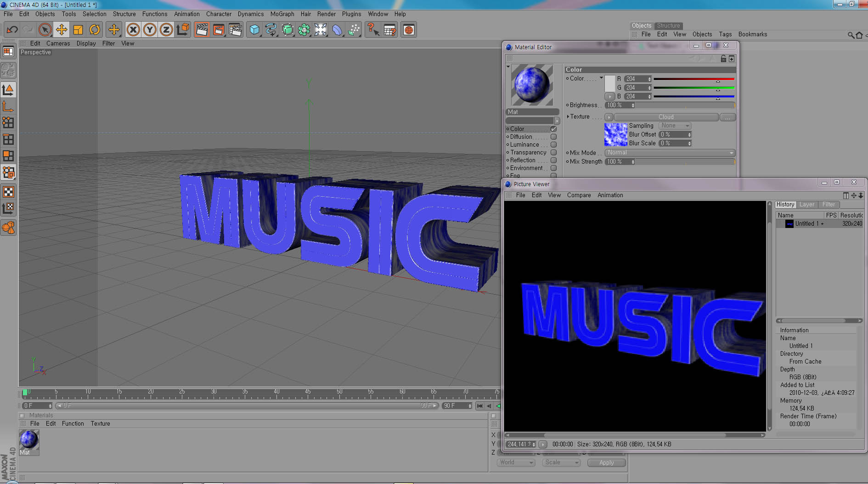Open the viewport Cameras menu
The image size is (868, 484).
click(58, 43)
